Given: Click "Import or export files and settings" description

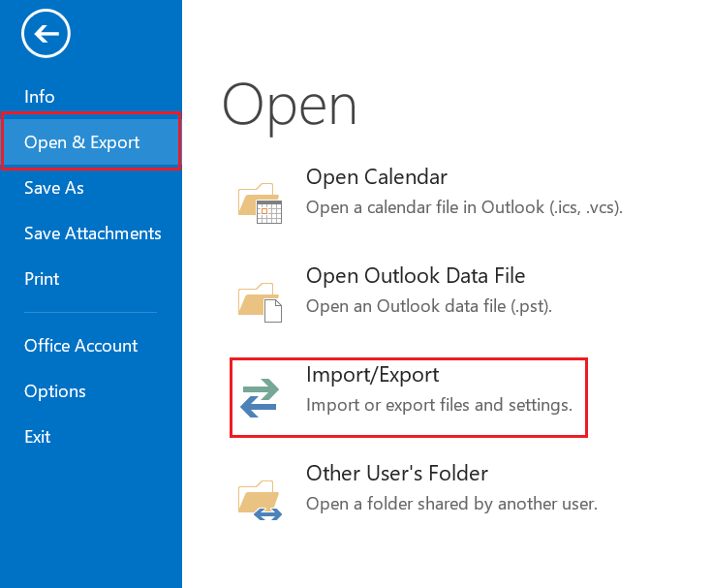Looking at the screenshot, I should tap(439, 405).
